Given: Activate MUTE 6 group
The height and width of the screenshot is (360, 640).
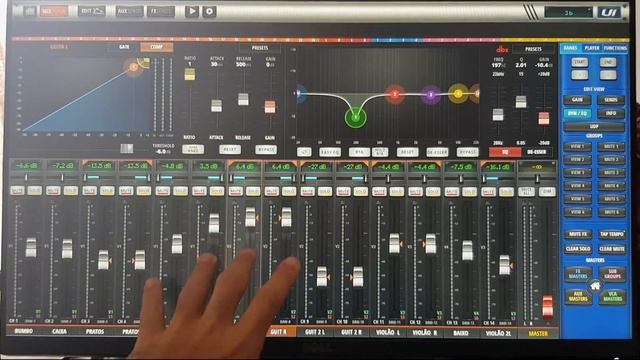Looking at the screenshot, I should pos(611,212).
